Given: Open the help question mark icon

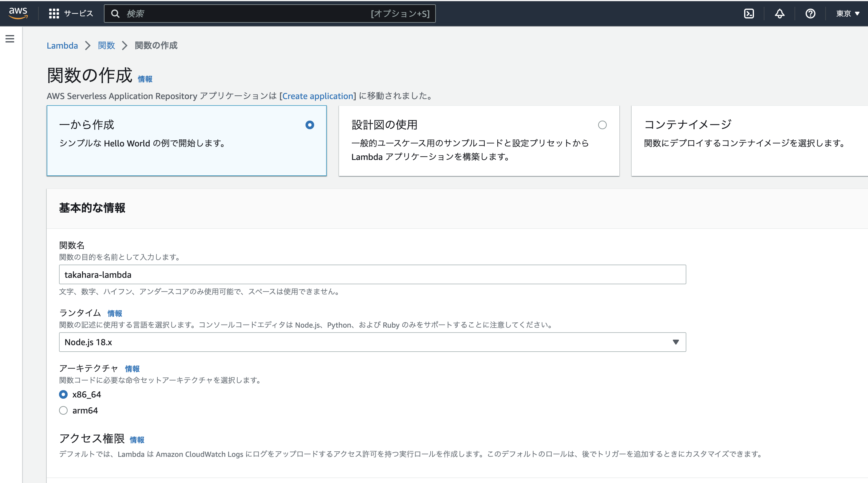Looking at the screenshot, I should coord(811,14).
